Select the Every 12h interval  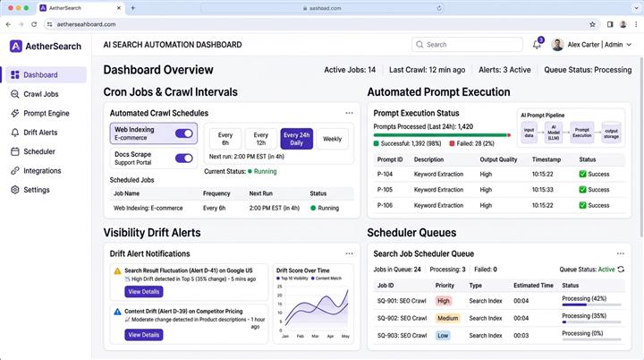261,139
